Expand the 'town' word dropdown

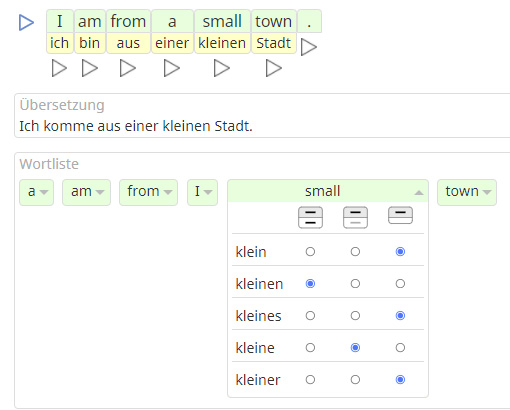point(467,192)
